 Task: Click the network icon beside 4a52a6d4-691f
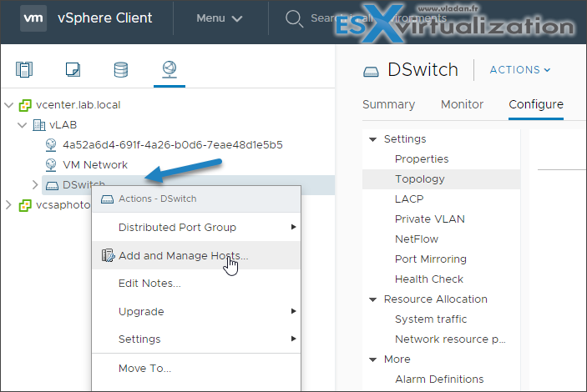click(51, 145)
